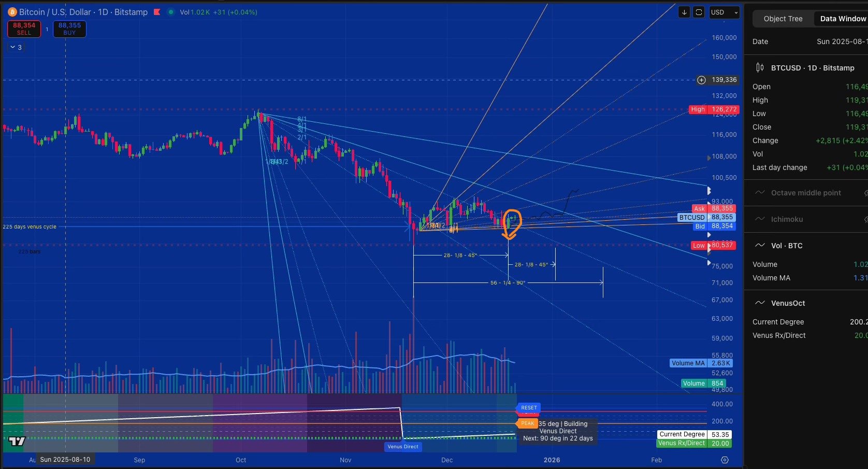
Task: Click the Bitcoin symbol logo icon
Action: pyautogui.click(x=12, y=12)
